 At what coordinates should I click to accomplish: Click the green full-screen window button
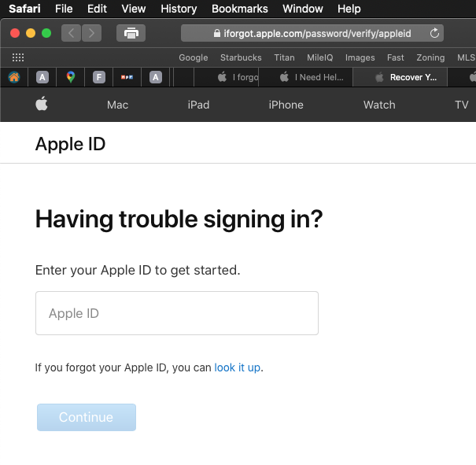point(46,33)
